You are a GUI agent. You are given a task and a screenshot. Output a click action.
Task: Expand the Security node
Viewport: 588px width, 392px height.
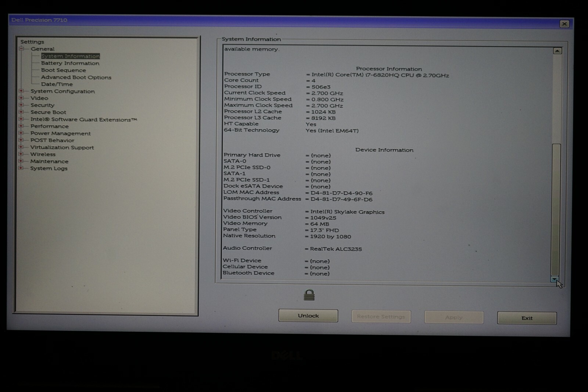21,105
